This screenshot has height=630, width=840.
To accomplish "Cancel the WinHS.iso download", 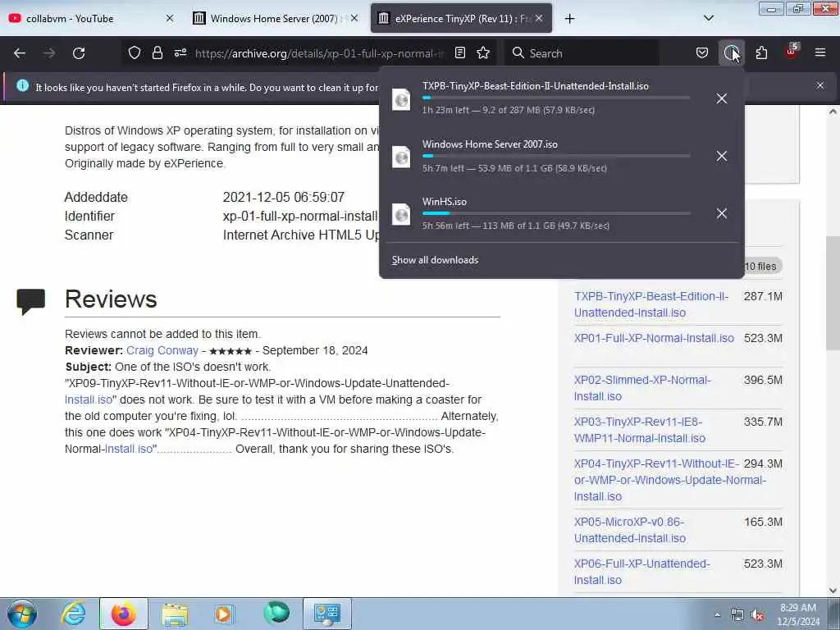I will point(722,213).
